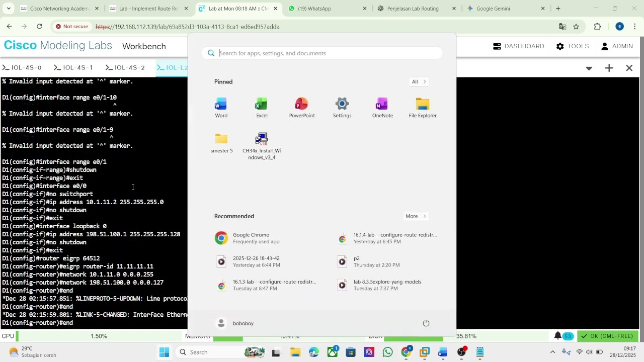Open the smester 5 pinned folder
Image resolution: width=644 pixels, height=362 pixels.
click(221, 143)
